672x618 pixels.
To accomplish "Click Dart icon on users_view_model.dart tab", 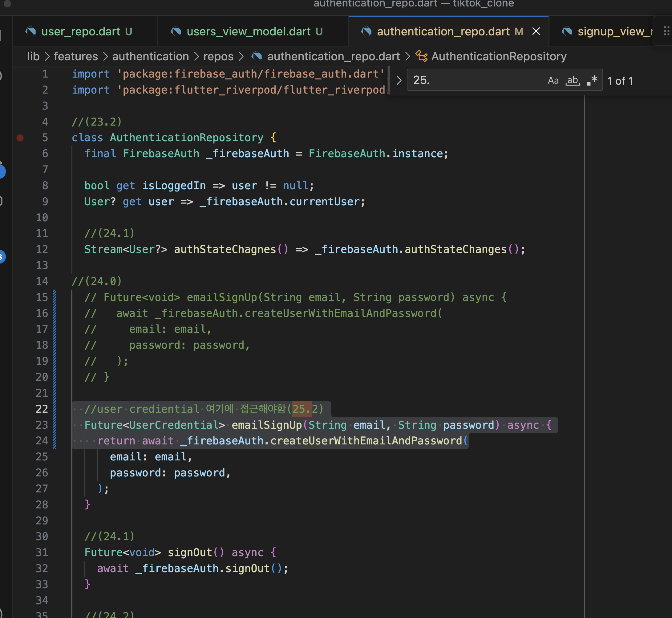I will 176,31.
